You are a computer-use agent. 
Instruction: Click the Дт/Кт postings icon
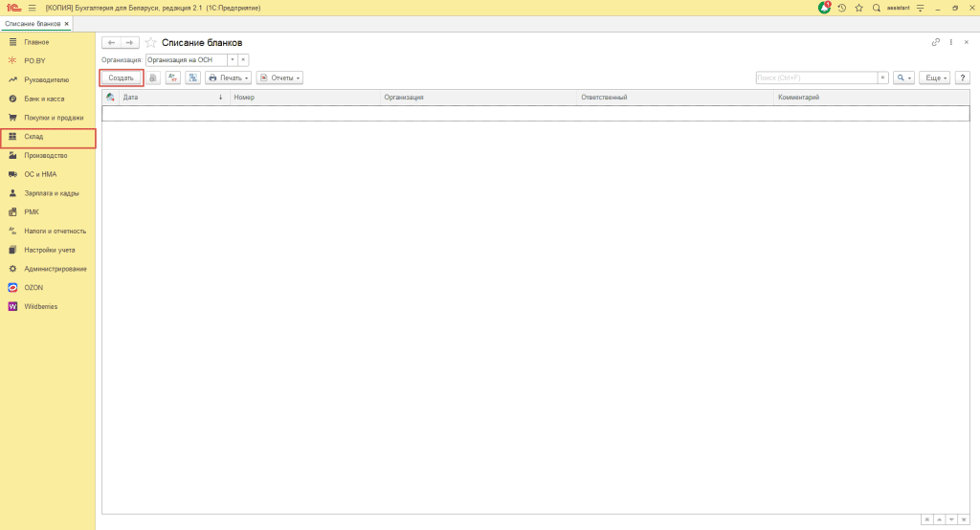[173, 77]
